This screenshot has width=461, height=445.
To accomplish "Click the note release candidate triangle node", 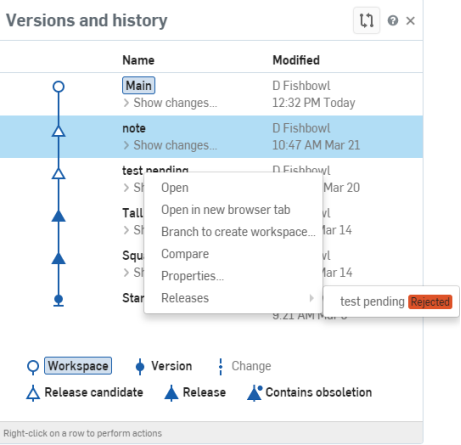I will point(59,131).
